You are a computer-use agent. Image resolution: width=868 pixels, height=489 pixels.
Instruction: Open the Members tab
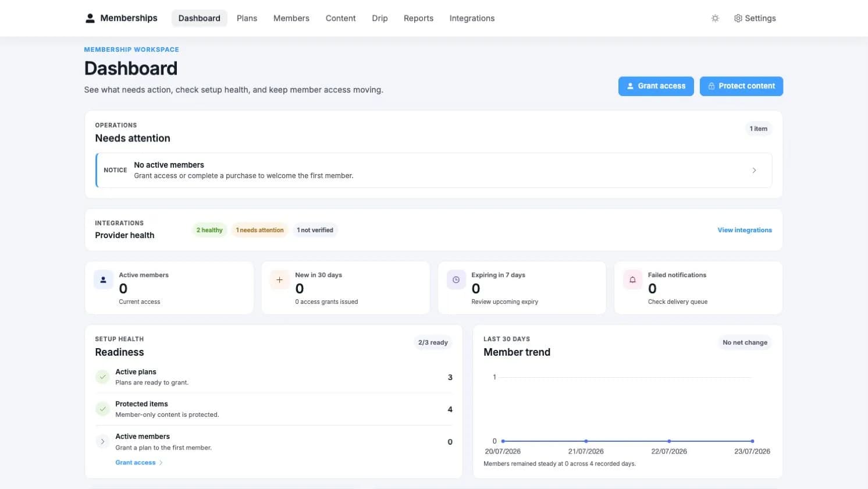(x=291, y=18)
